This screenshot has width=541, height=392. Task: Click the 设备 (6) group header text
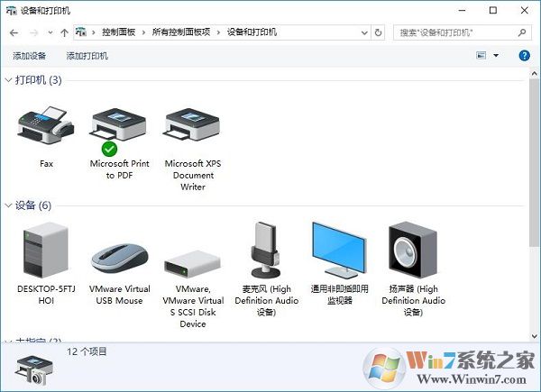[x=33, y=205]
